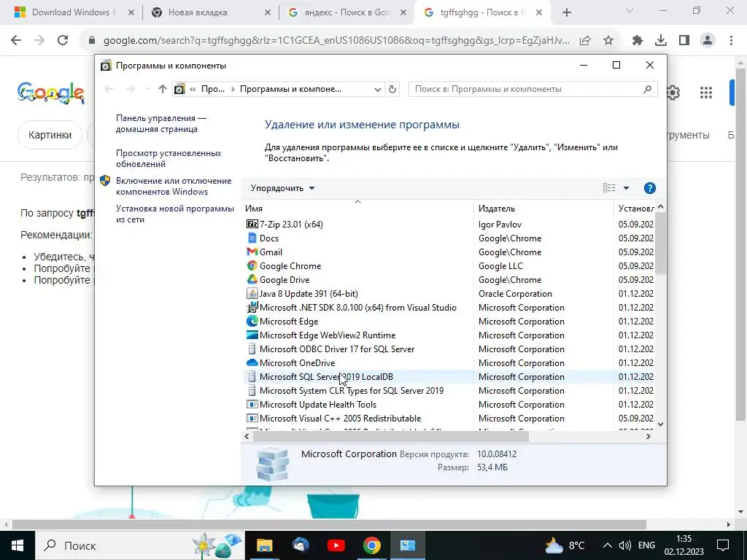Select Картинки filter on Google
Viewport: 747px width, 560px height.
pyautogui.click(x=50, y=135)
